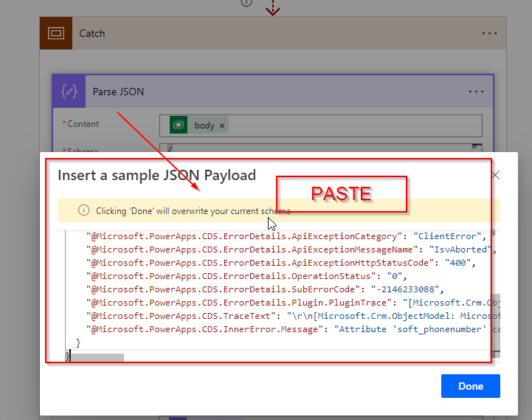Viewport: 532px width, 420px height.
Task: Click the OperationStatus line
Action: pyautogui.click(x=246, y=276)
